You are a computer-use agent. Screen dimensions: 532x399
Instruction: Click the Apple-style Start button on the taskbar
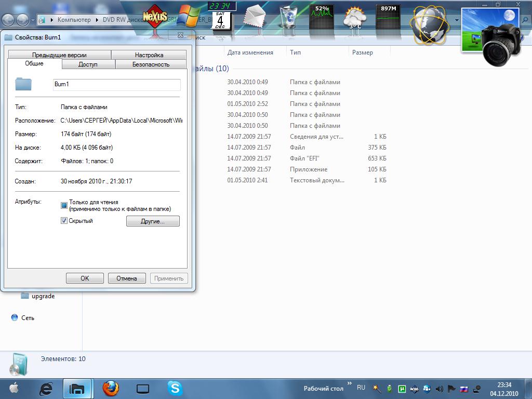point(14,389)
